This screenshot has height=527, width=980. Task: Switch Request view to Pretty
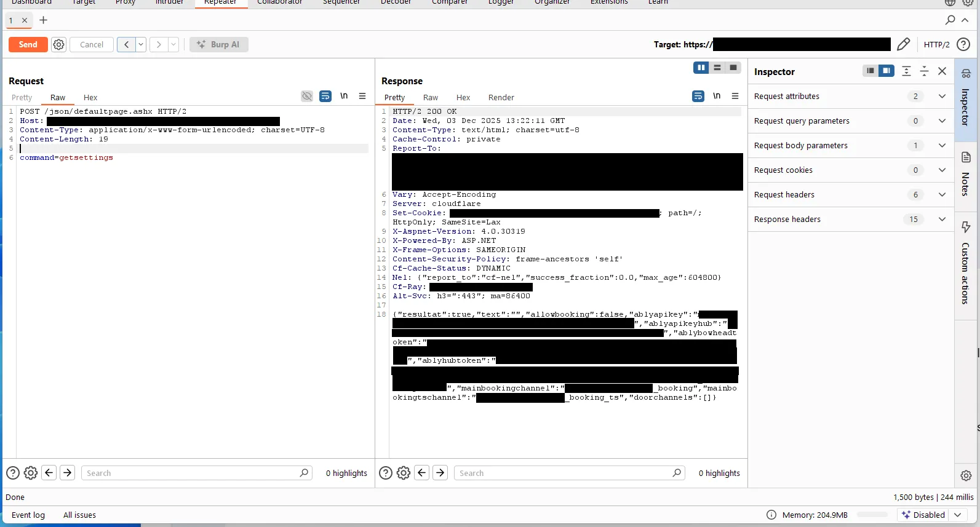(x=22, y=97)
